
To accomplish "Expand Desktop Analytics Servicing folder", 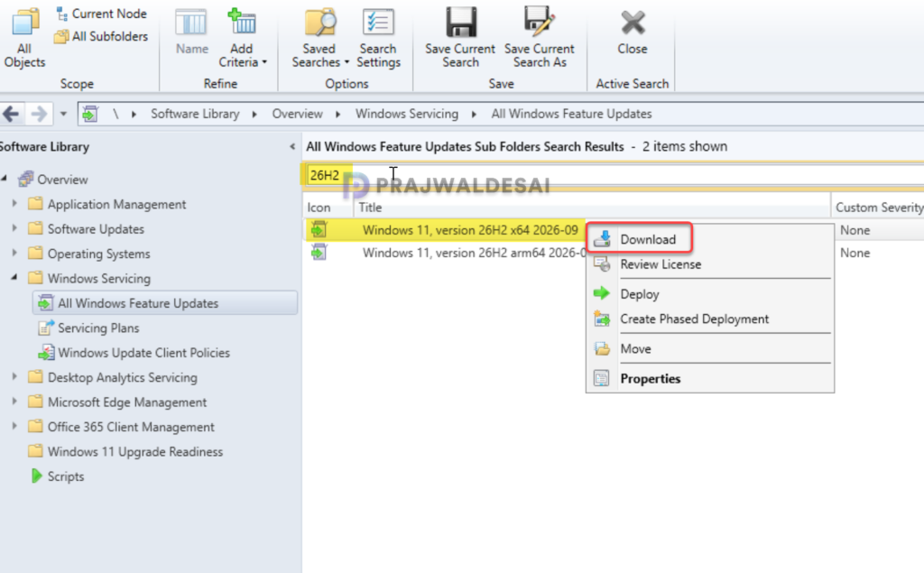I will [x=14, y=376].
